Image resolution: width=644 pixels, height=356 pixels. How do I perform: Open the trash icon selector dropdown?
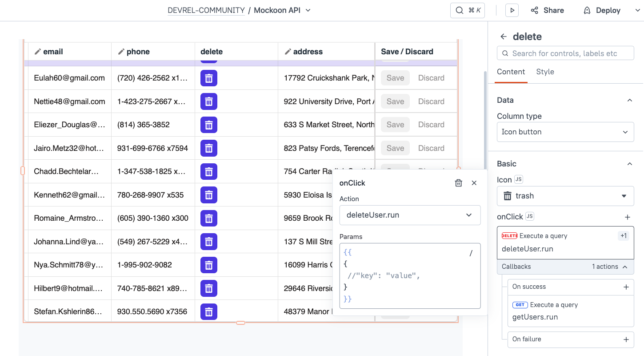point(565,196)
